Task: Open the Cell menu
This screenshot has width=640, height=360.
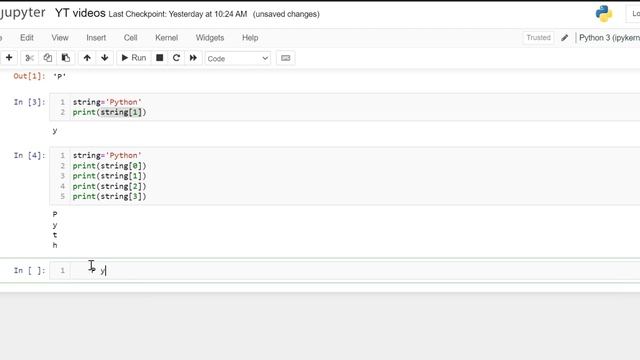Action: (131, 38)
